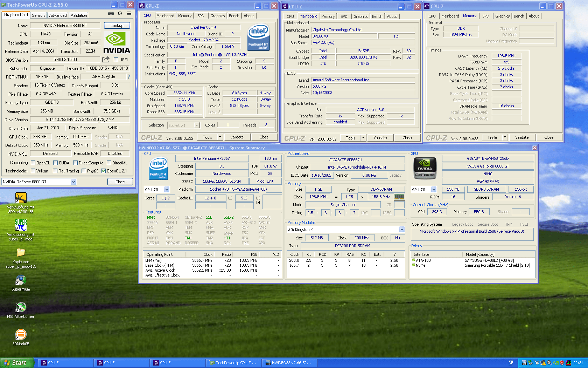
Task: Enable the OpenCL checkbox
Action: point(33,163)
